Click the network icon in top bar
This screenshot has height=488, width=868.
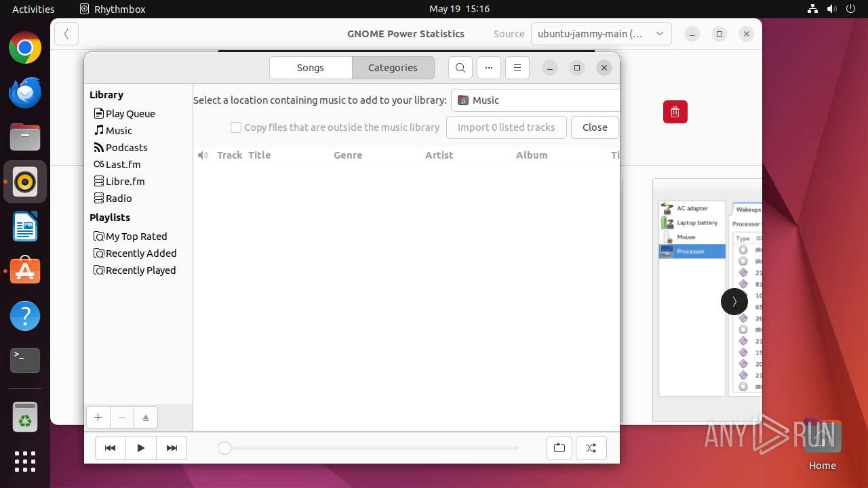[813, 9]
